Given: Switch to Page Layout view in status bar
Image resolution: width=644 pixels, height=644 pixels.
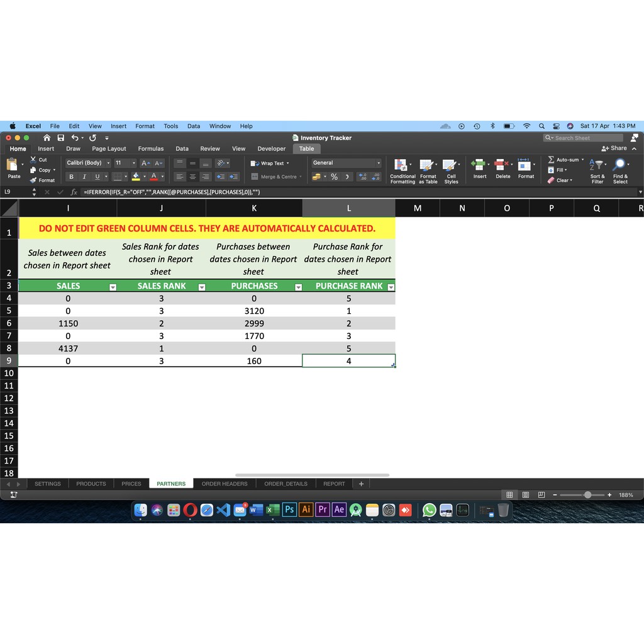Looking at the screenshot, I should tap(526, 495).
